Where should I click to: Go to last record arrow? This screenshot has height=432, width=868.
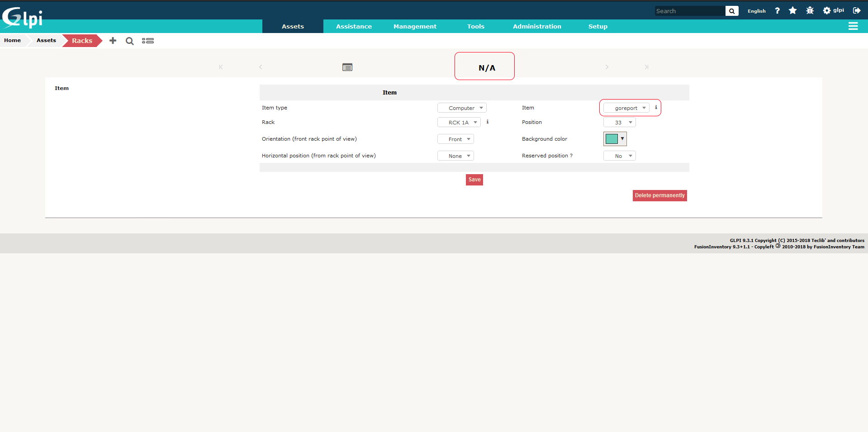pyautogui.click(x=647, y=67)
